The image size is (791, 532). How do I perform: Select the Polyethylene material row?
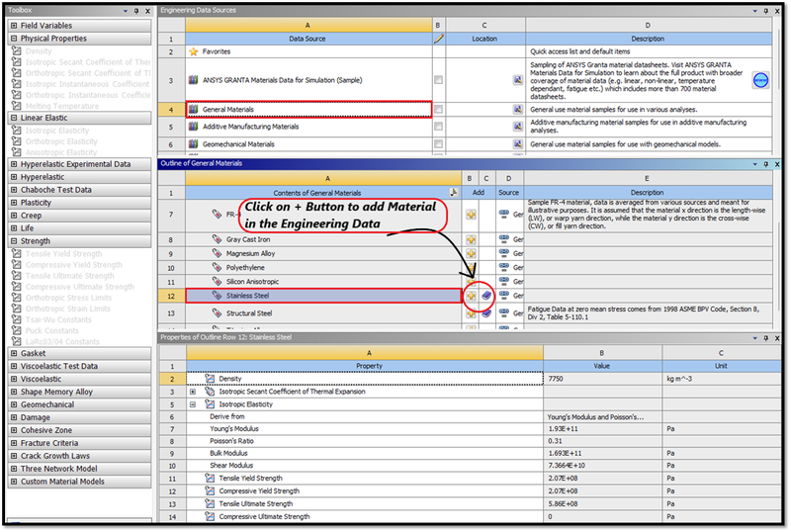tap(323, 268)
